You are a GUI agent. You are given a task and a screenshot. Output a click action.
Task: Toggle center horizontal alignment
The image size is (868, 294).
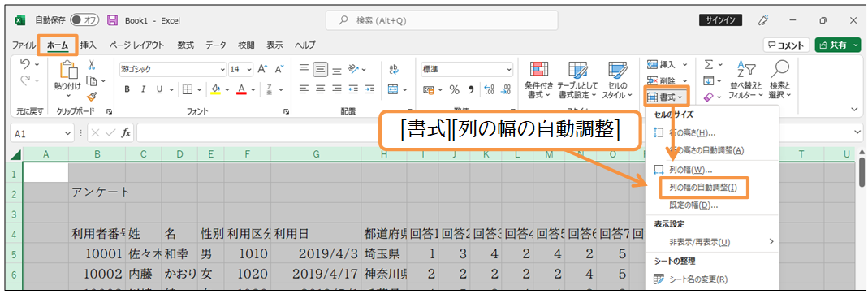[x=321, y=89]
